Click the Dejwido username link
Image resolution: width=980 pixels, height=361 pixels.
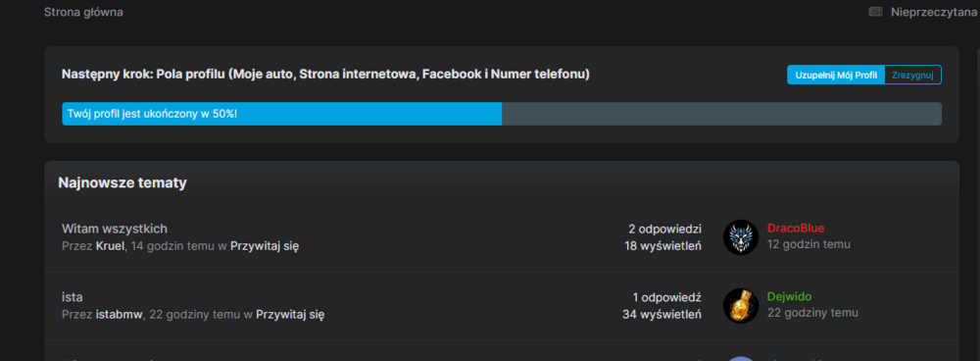point(789,296)
